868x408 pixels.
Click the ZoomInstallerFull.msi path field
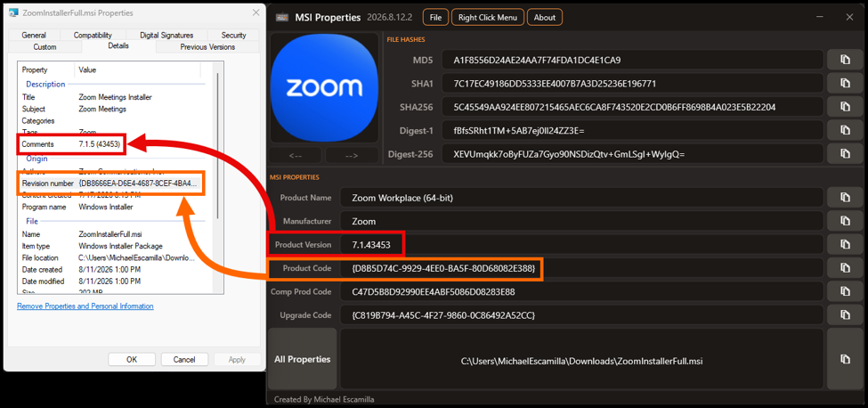coord(581,361)
